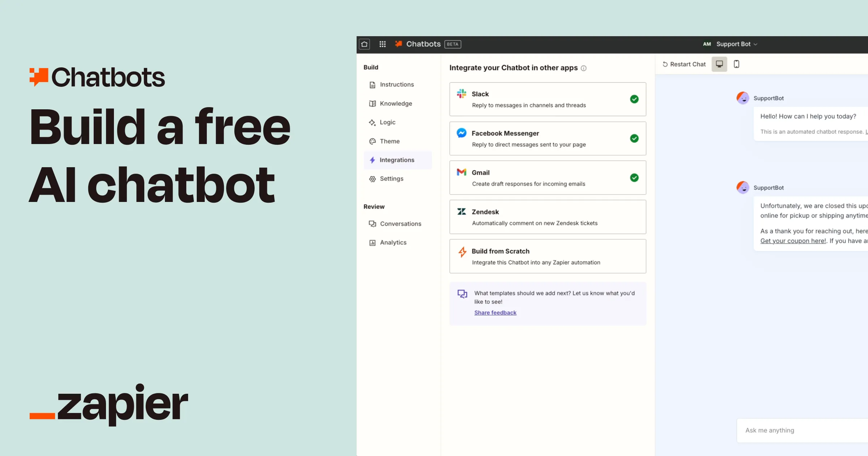
Task: Toggle the Slack integration green checkmark
Action: pos(634,99)
